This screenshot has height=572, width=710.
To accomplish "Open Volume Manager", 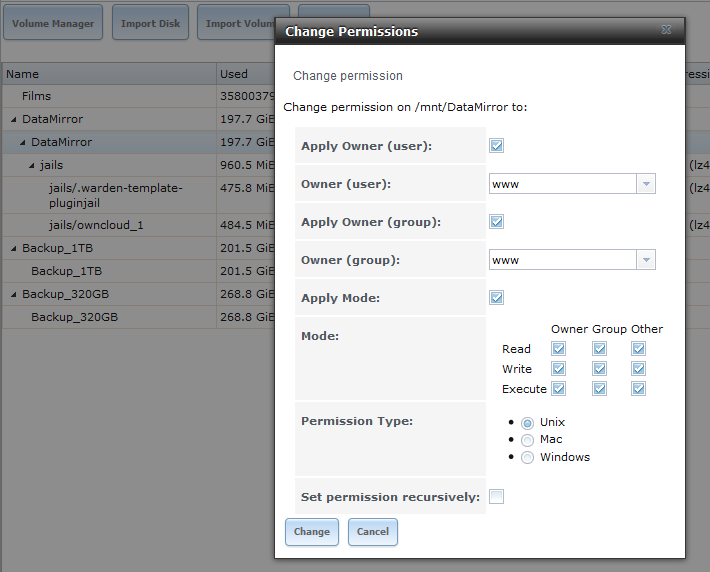I will coord(53,23).
